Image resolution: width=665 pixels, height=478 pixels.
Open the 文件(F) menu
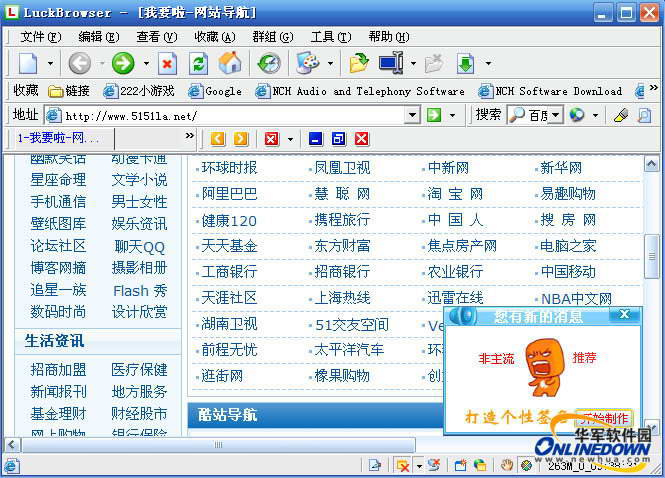point(41,37)
